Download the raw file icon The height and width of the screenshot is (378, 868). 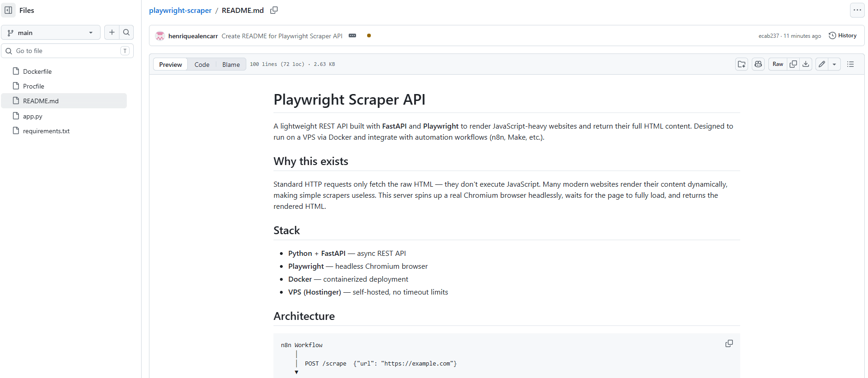pyautogui.click(x=806, y=64)
